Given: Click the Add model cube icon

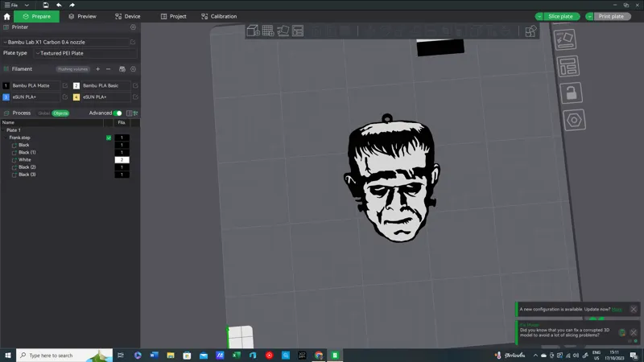Looking at the screenshot, I should pos(253,31).
